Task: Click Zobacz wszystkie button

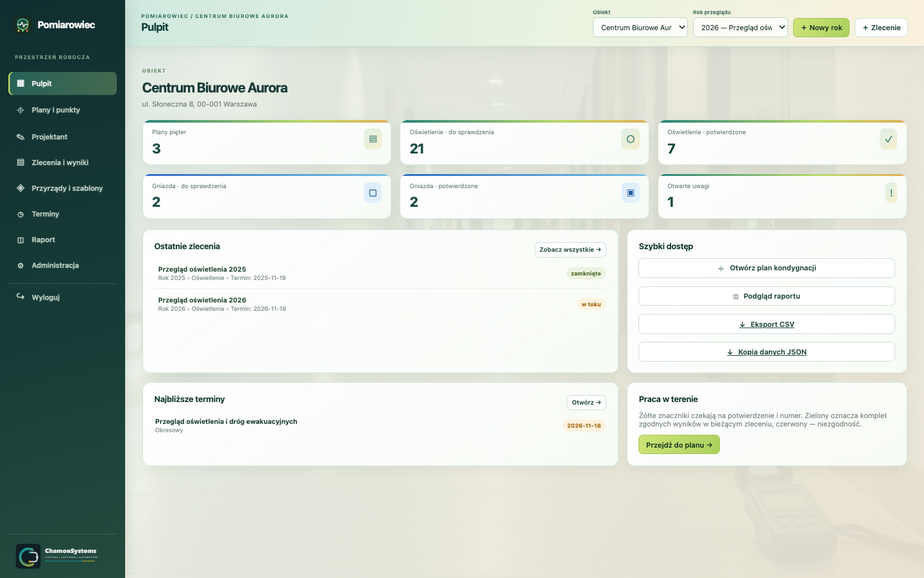Action: coord(570,250)
